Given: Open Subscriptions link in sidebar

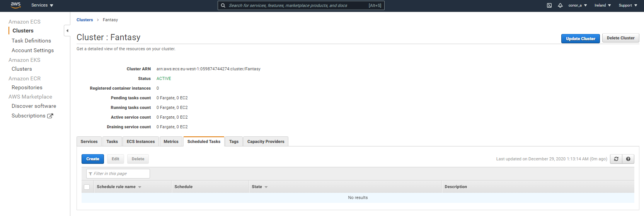Looking at the screenshot, I should [28, 116].
